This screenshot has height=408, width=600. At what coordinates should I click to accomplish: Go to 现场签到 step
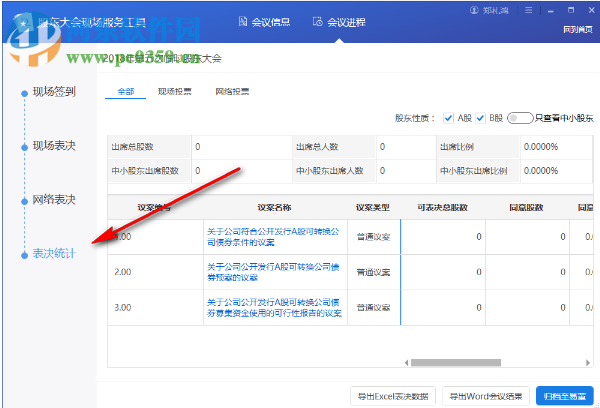tap(54, 92)
